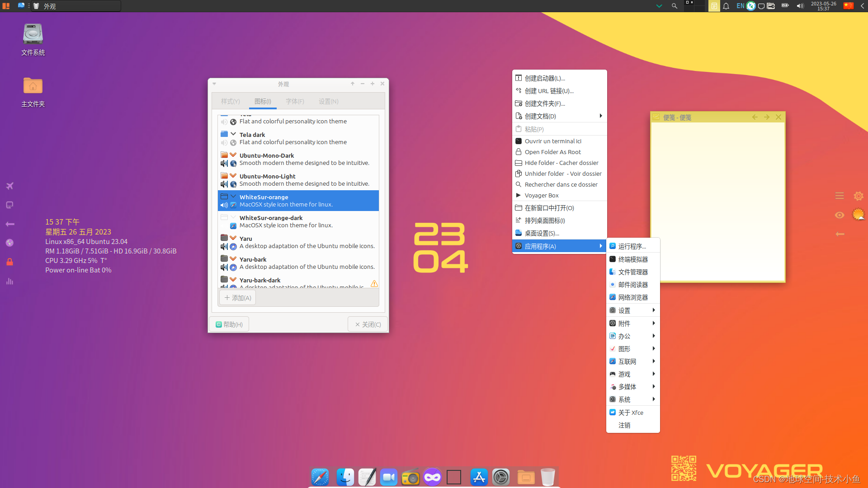Expand the 游戏 submenu
Image resolution: width=868 pixels, height=488 pixels.
point(633,374)
